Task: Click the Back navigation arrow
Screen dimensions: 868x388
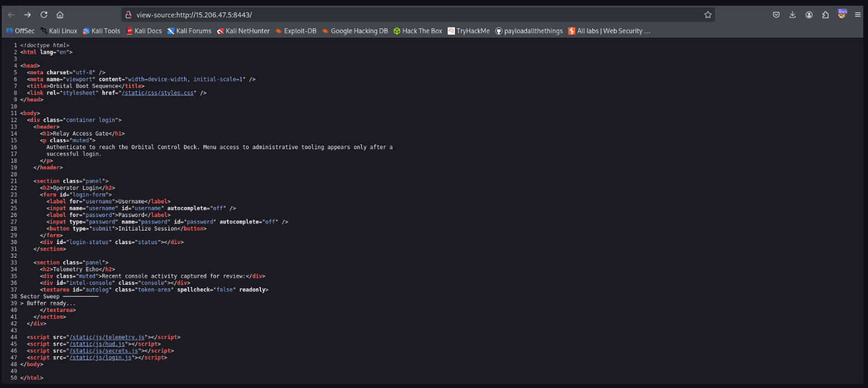Action: pos(12,14)
